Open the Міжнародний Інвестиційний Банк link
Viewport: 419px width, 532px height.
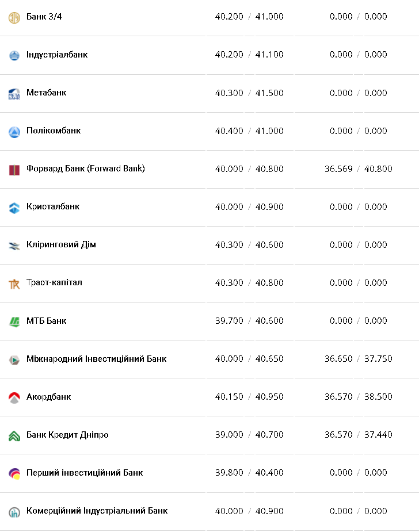pyautogui.click(x=96, y=359)
